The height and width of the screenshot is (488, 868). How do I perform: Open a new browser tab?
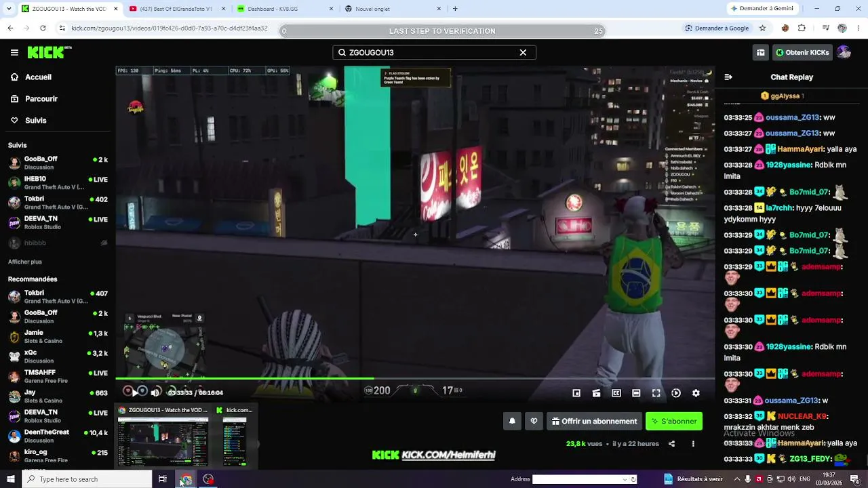tap(455, 9)
